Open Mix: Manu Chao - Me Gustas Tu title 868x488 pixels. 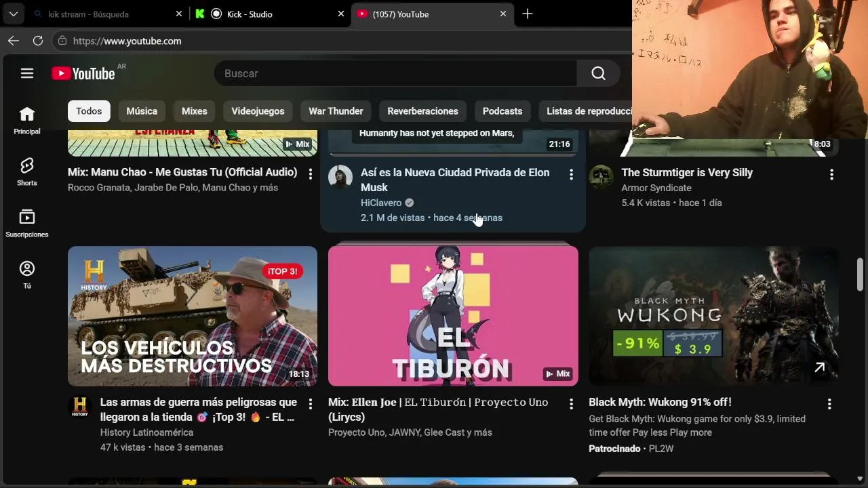pyautogui.click(x=182, y=172)
